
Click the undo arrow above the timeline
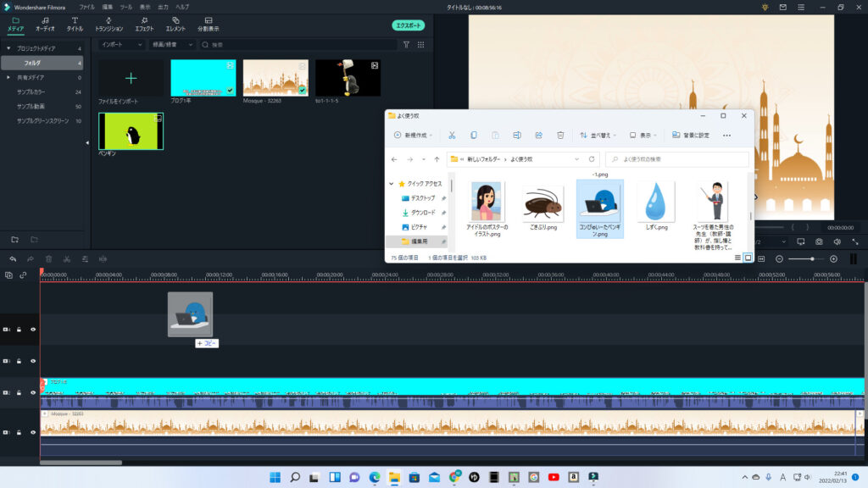point(13,259)
